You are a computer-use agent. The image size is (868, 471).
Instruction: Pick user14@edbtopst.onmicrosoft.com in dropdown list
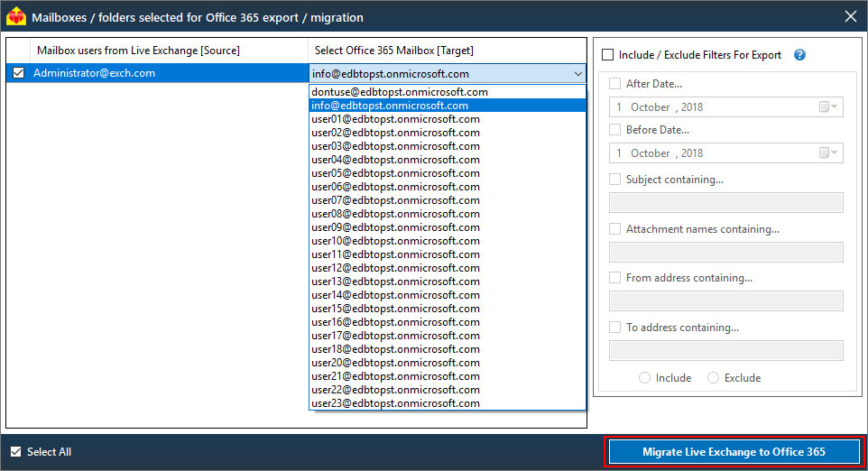[x=448, y=295]
